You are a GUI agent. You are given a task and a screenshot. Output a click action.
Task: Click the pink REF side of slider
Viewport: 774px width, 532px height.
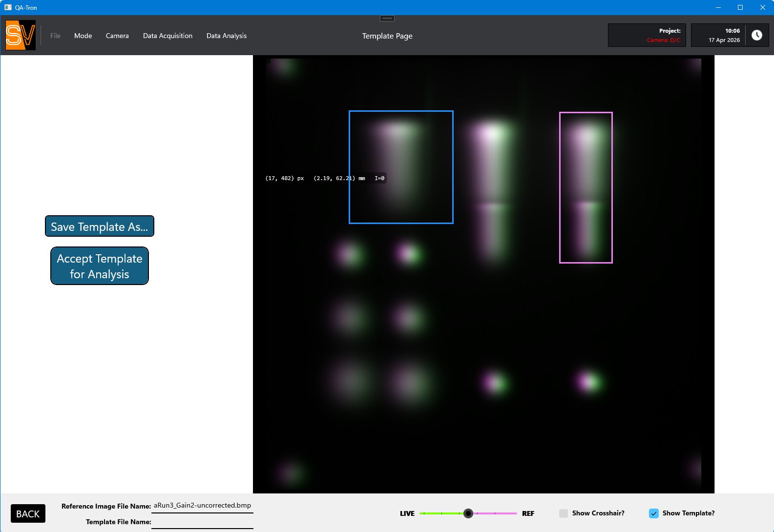pos(495,513)
